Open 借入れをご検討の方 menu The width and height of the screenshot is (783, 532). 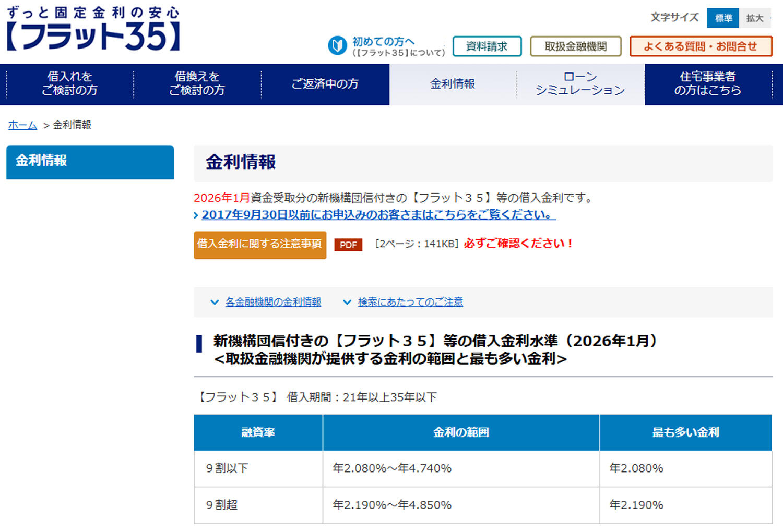pos(69,84)
